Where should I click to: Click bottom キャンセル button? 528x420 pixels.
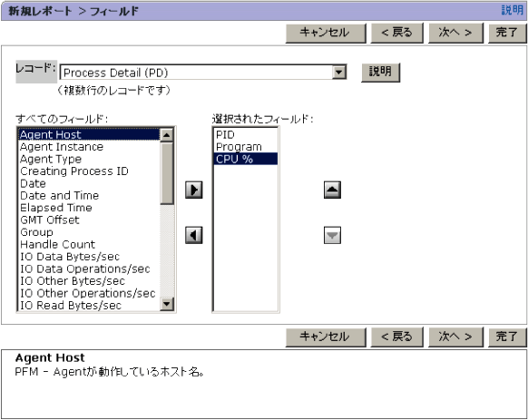click(326, 337)
